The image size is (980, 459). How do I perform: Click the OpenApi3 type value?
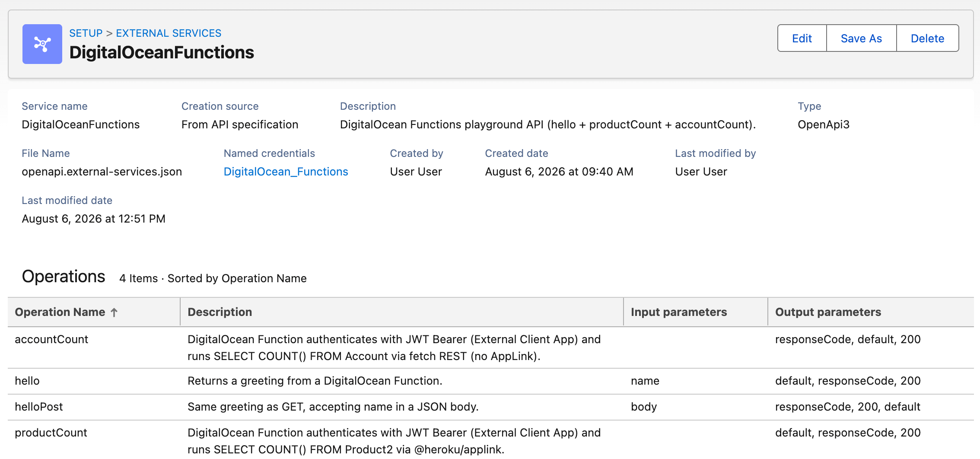824,124
